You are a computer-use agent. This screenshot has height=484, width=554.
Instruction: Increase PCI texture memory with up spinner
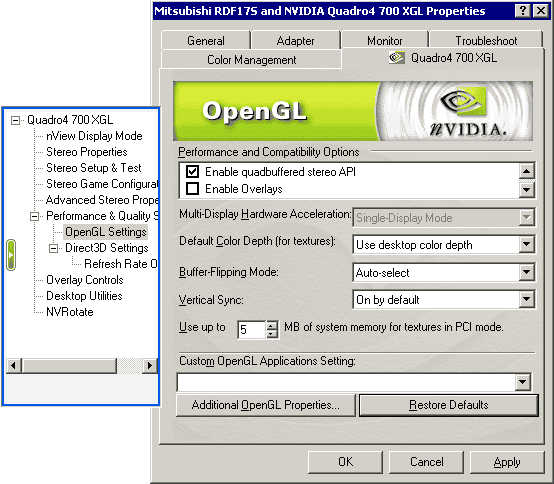pyautogui.click(x=272, y=325)
